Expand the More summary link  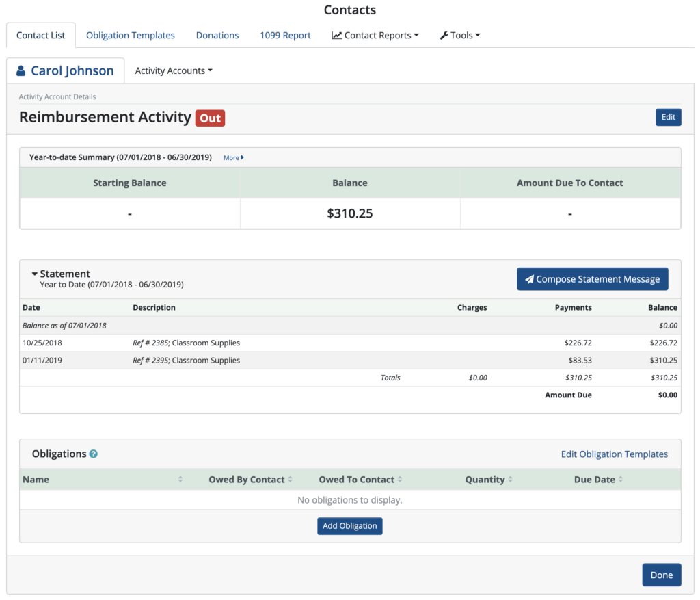pos(234,158)
